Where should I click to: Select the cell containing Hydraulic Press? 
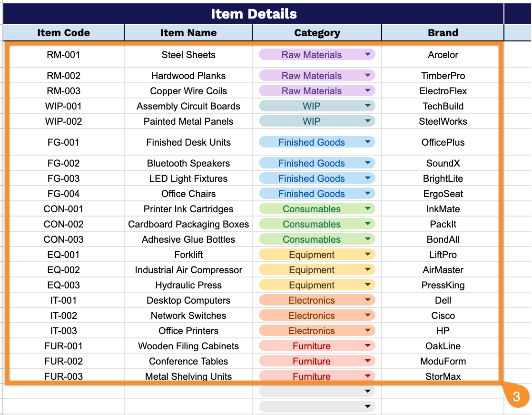click(x=188, y=285)
